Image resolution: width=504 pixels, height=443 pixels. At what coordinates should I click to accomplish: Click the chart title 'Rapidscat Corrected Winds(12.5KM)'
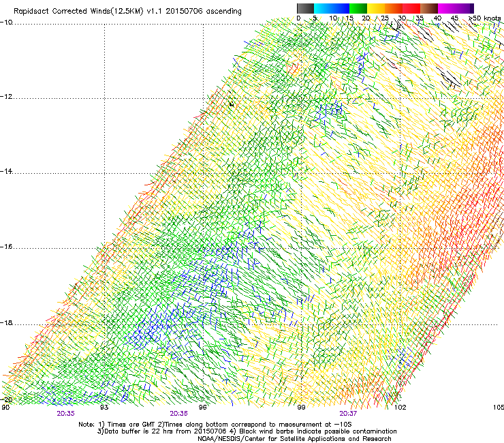[x=78, y=12]
